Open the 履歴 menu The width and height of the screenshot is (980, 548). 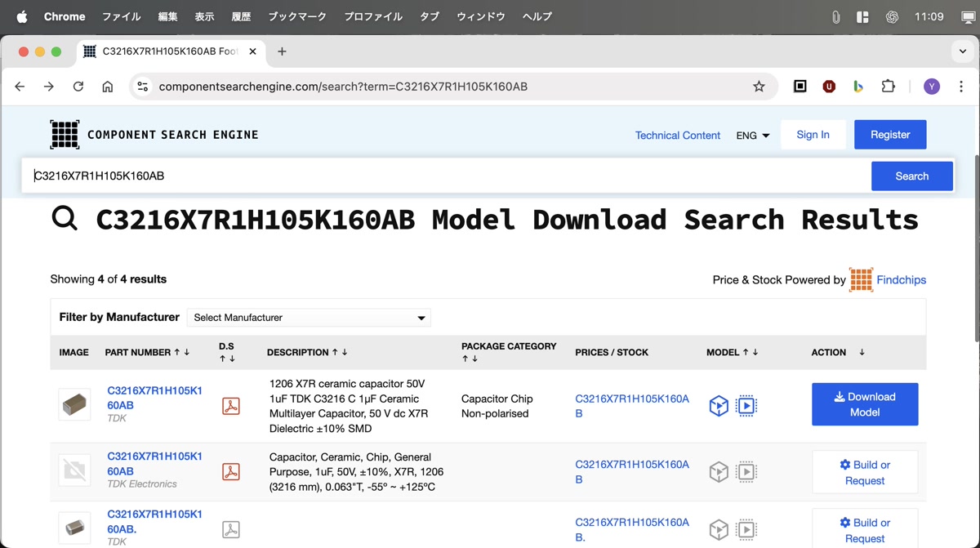[241, 16]
